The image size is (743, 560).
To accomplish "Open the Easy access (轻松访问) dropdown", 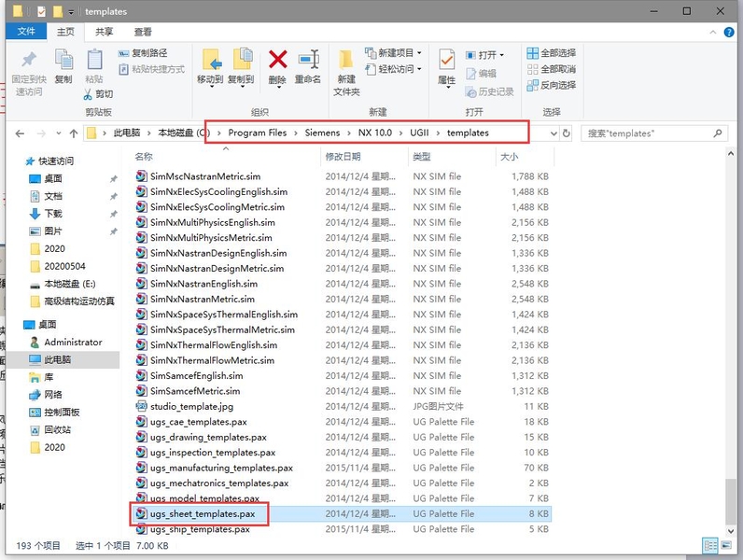I will (393, 69).
